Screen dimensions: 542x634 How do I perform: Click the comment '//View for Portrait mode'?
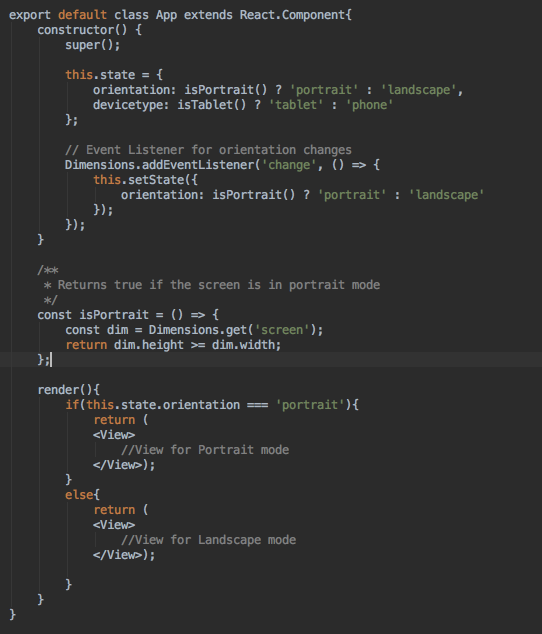coord(205,450)
